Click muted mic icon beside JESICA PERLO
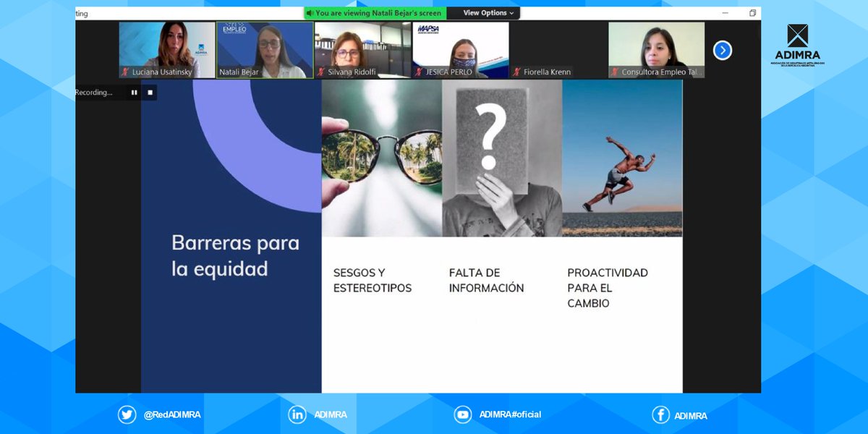The image size is (868, 434). 420,72
